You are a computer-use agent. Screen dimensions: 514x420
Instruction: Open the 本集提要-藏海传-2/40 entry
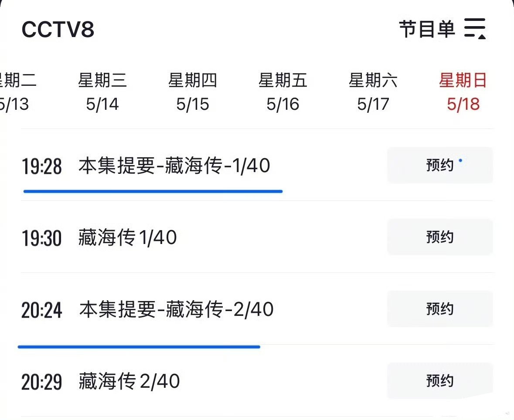coord(176,309)
